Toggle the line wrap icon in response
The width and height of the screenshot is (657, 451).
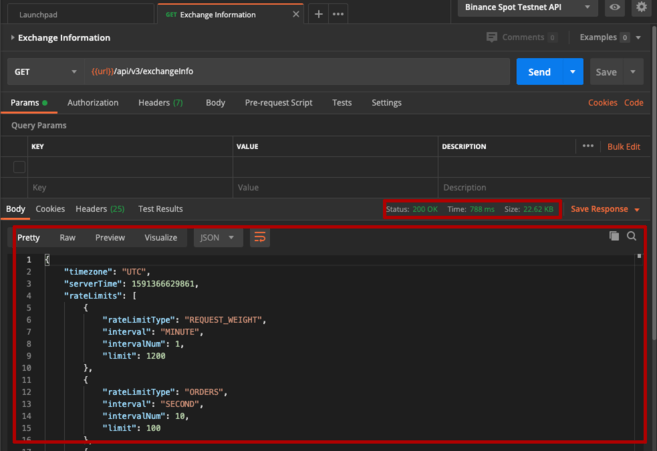(260, 237)
